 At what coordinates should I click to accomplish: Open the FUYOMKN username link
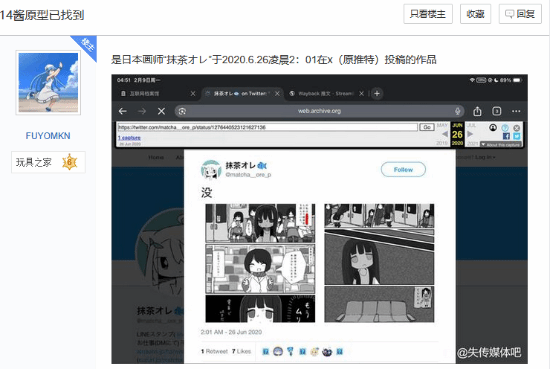point(48,136)
